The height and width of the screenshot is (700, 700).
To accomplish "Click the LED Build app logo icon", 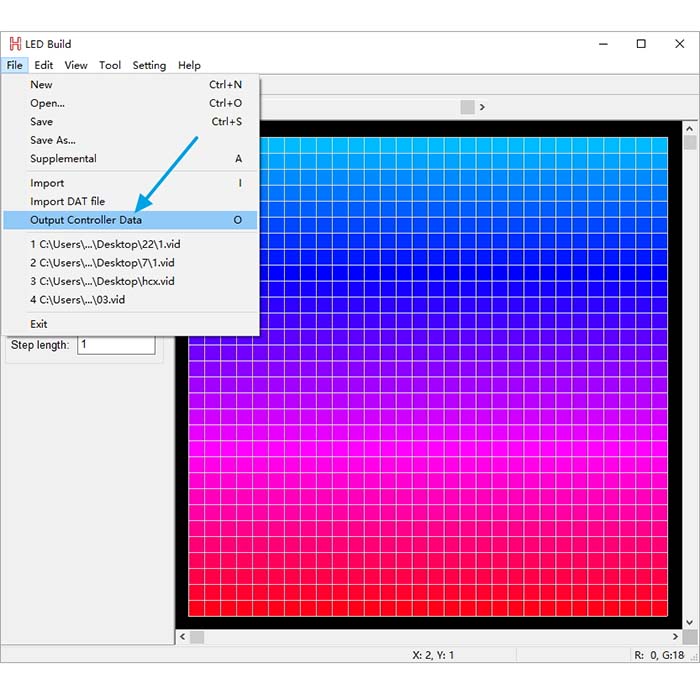I will click(15, 44).
